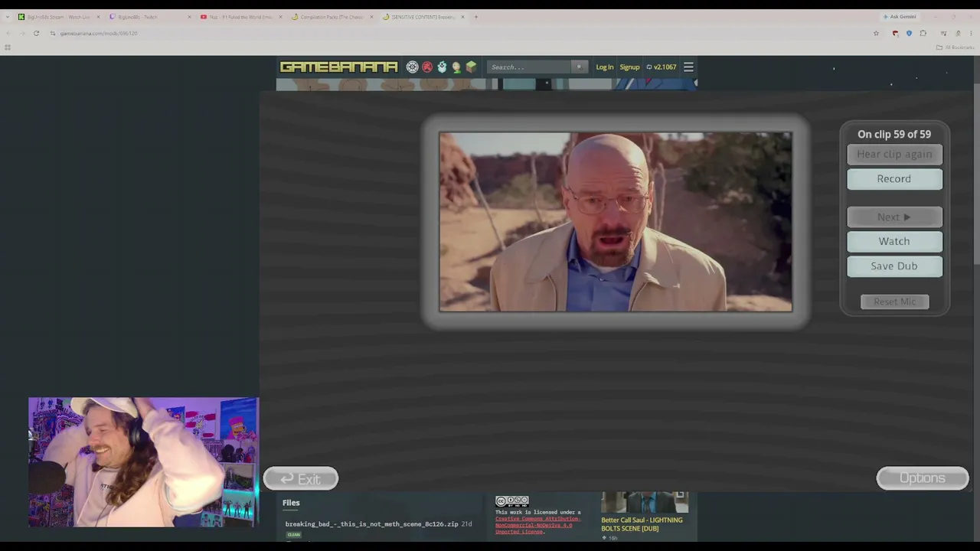Viewport: 980px width, 551px height.
Task: Switch to the BigUnc88s Stream tab
Action: pyautogui.click(x=59, y=17)
